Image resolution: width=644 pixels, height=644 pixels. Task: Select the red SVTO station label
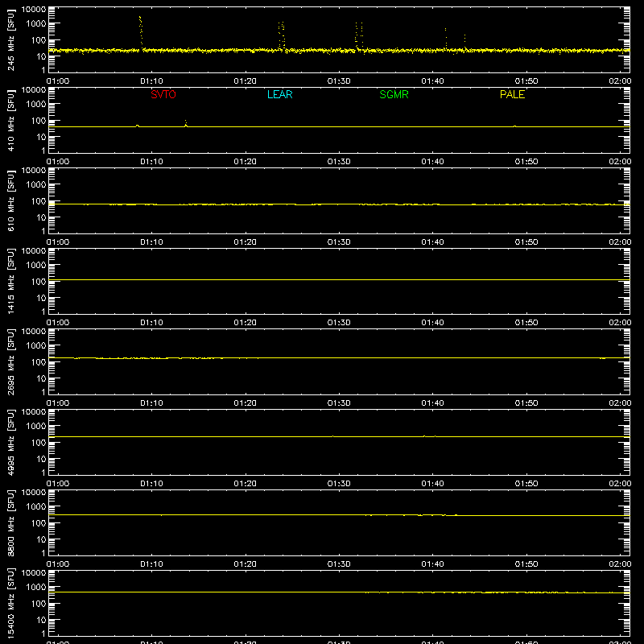(163, 94)
